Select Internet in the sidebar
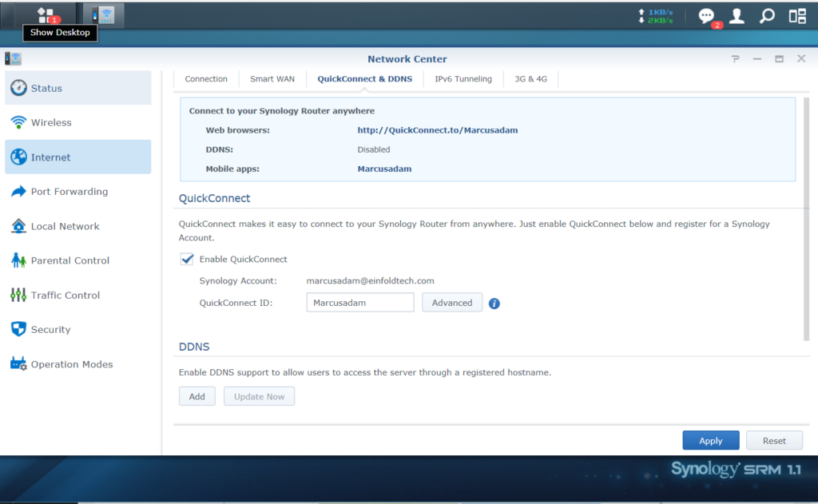818x504 pixels. (78, 157)
